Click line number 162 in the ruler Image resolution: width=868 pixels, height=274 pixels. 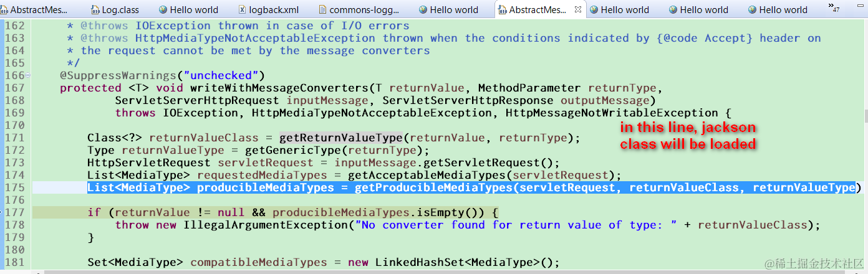[14, 26]
